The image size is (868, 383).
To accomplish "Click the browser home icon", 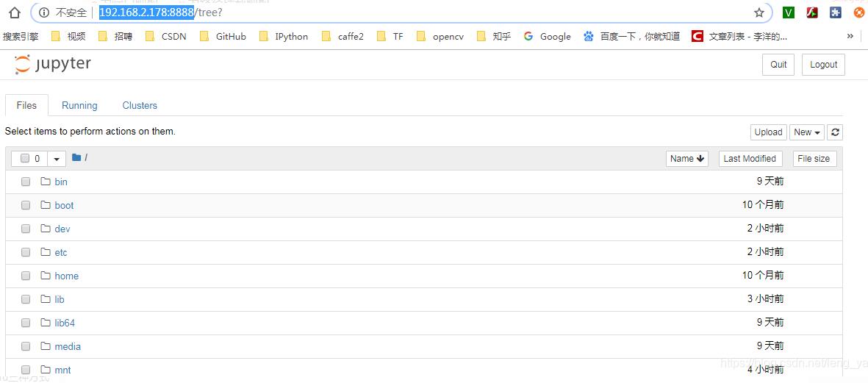I will coord(15,12).
